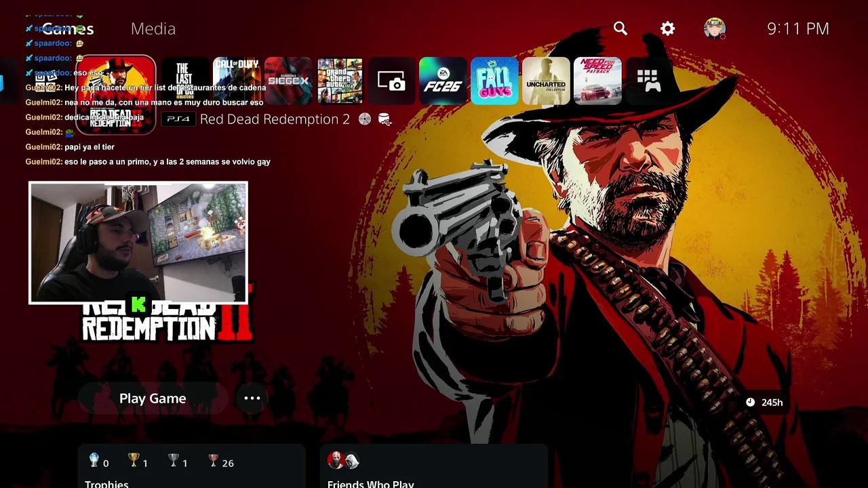Click the play time clock icon
The height and width of the screenshot is (488, 868).
750,402
